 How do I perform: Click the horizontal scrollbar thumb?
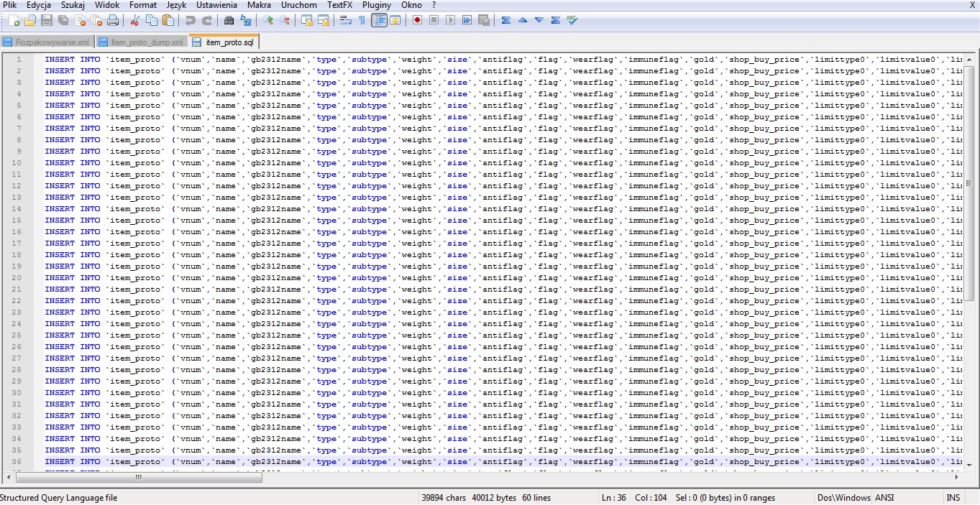(138, 476)
